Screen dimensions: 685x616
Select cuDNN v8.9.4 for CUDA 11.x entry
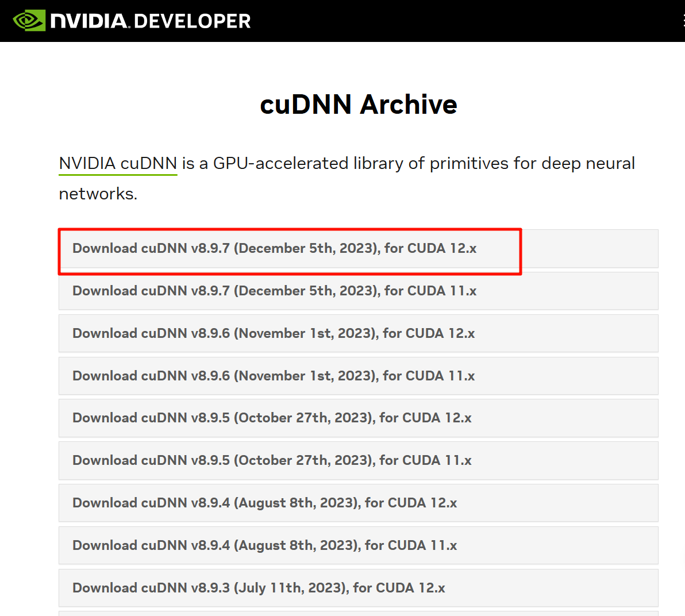(264, 545)
